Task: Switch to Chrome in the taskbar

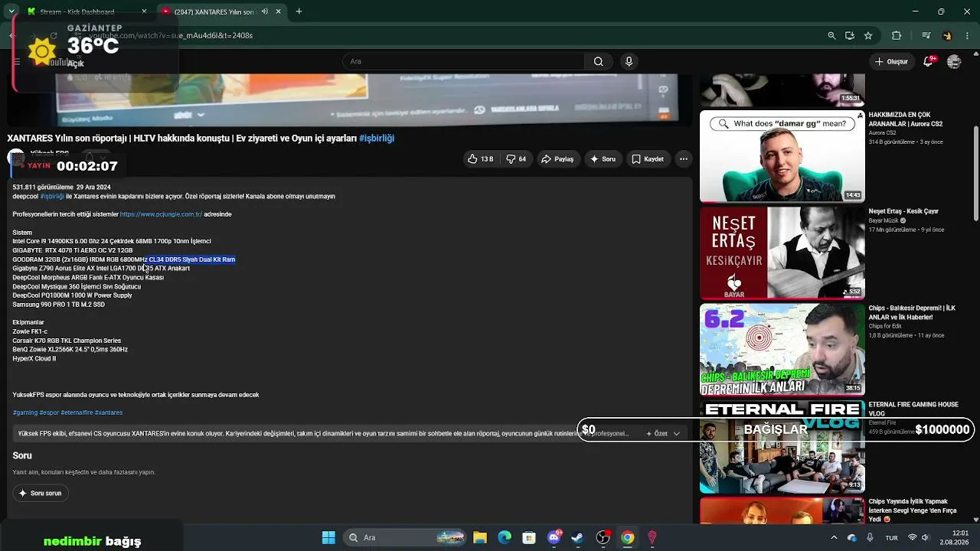Action: pyautogui.click(x=628, y=537)
